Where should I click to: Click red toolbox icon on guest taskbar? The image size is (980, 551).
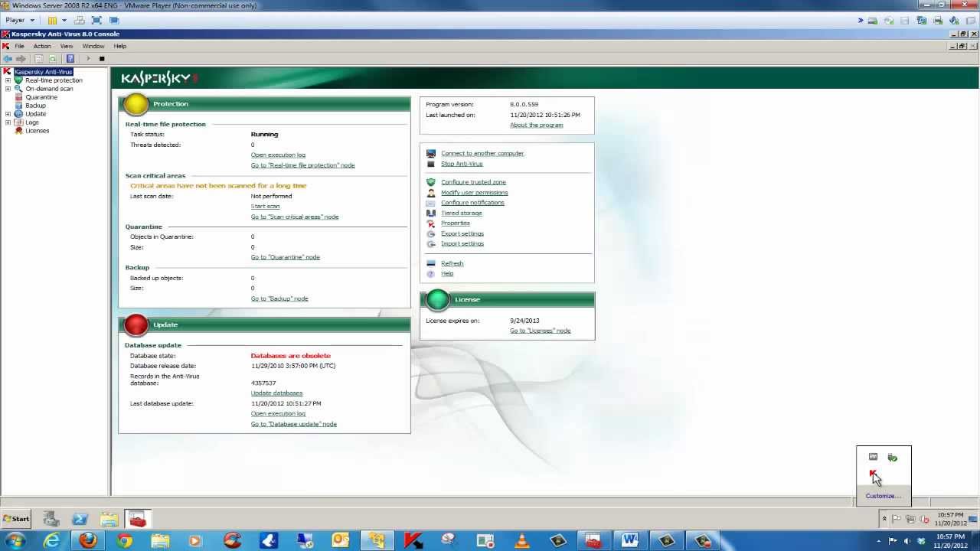pyautogui.click(x=138, y=520)
